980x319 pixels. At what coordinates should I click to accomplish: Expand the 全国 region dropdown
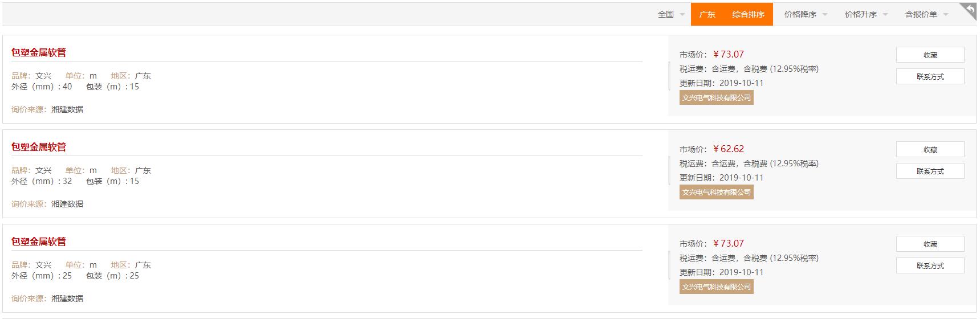[x=671, y=14]
